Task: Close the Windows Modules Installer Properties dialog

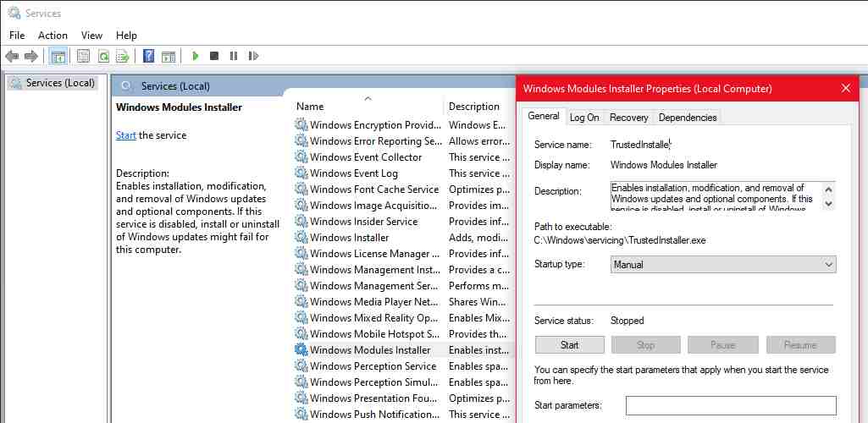Action: [x=845, y=89]
